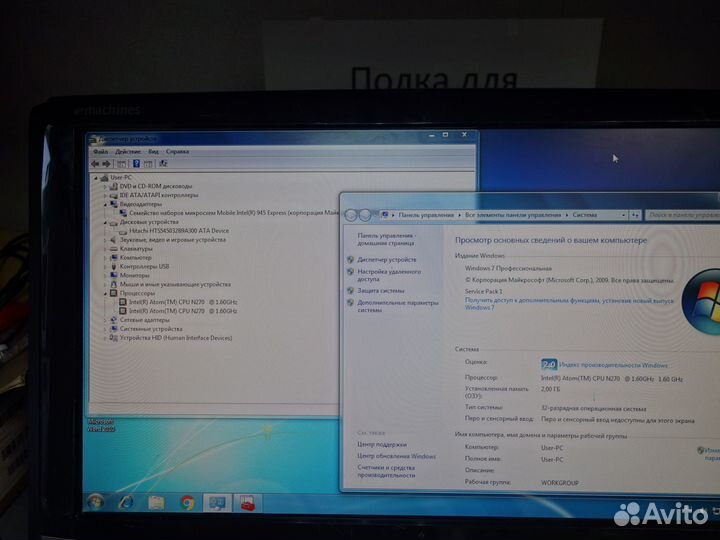Open the Действие menu in Device Manager

click(128, 152)
